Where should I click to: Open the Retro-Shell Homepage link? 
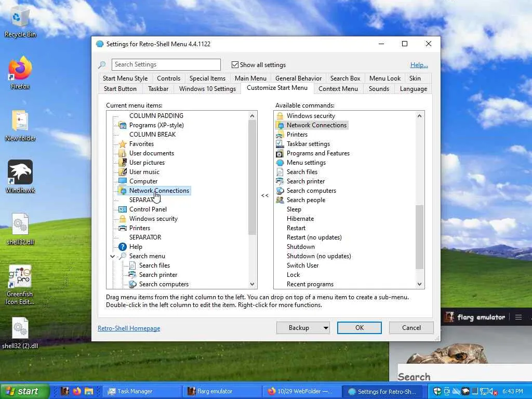pyautogui.click(x=129, y=328)
